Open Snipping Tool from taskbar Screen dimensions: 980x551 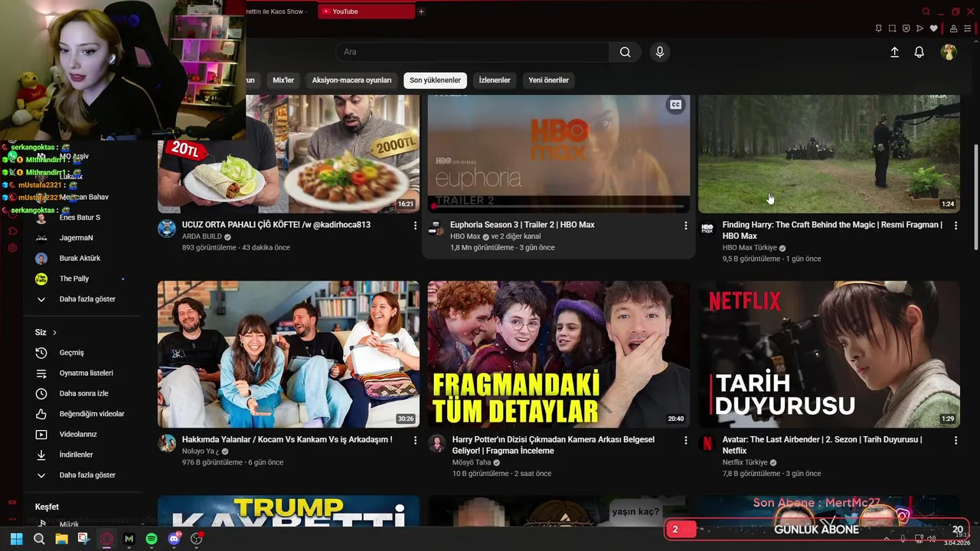(83, 539)
